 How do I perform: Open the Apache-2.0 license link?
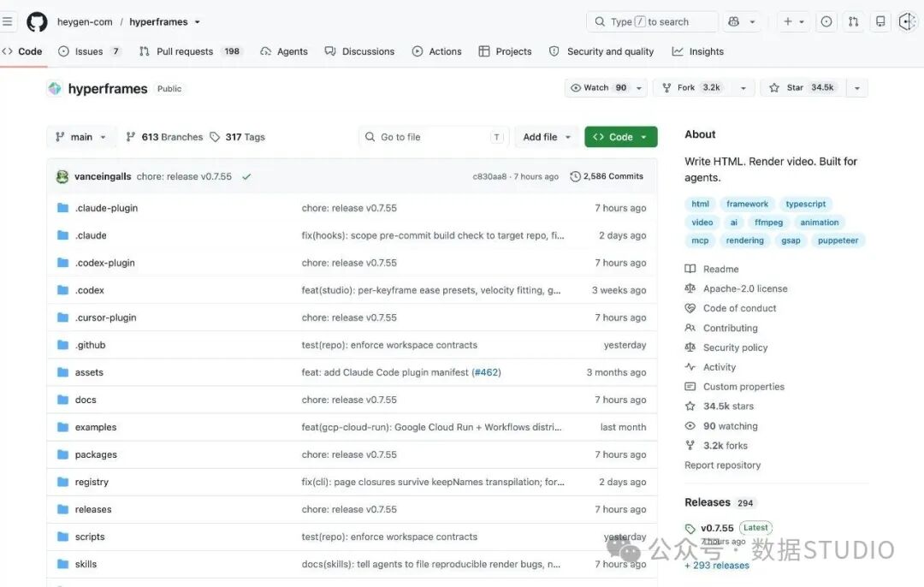pos(745,288)
